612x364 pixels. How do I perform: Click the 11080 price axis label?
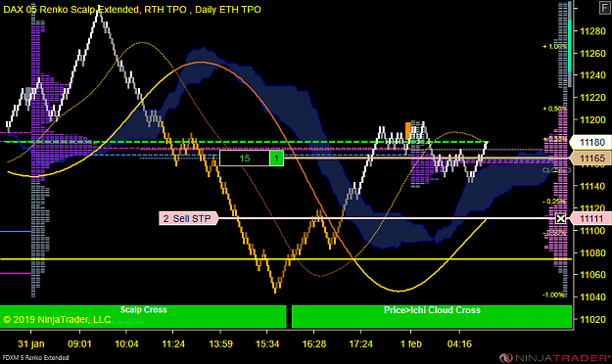592,252
